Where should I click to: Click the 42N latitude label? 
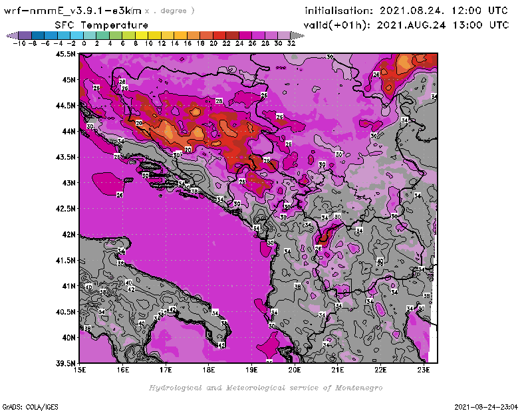[68, 235]
